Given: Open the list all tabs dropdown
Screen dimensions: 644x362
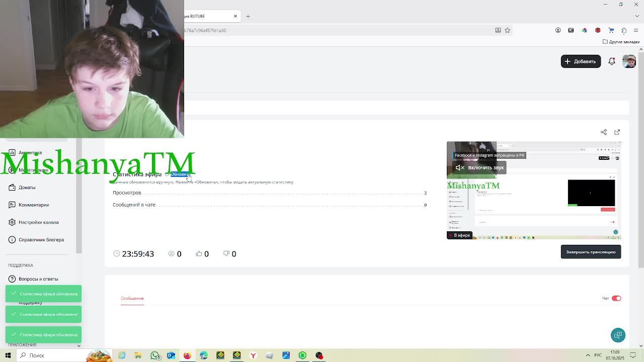Looking at the screenshot, I should click(637, 16).
